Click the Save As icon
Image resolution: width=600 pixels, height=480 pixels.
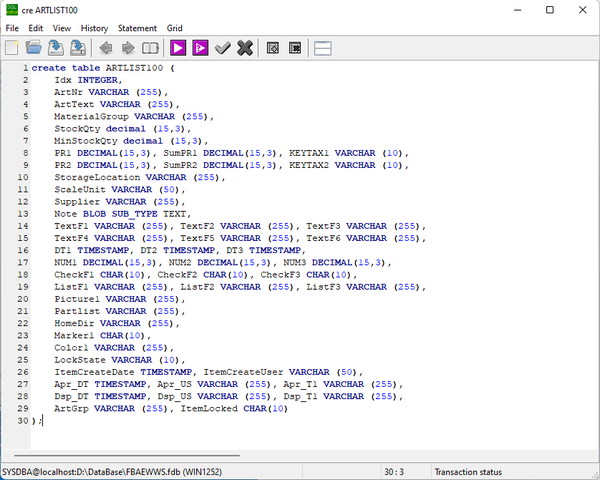(x=78, y=48)
